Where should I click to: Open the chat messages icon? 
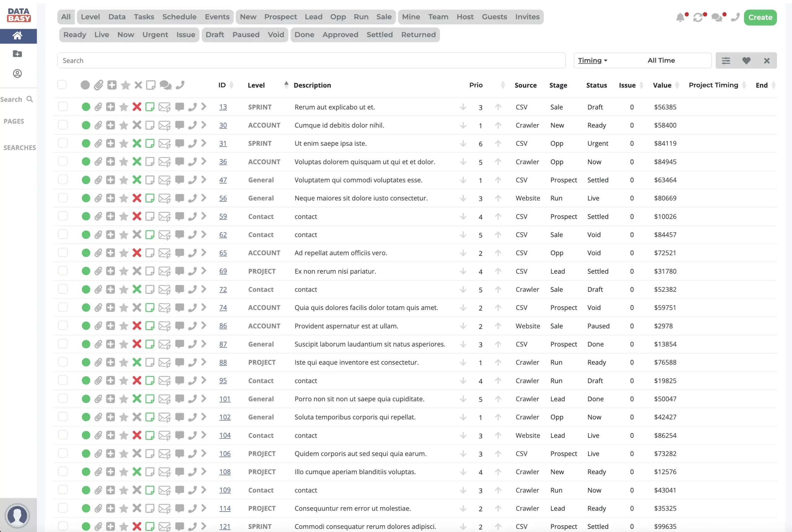[717, 17]
